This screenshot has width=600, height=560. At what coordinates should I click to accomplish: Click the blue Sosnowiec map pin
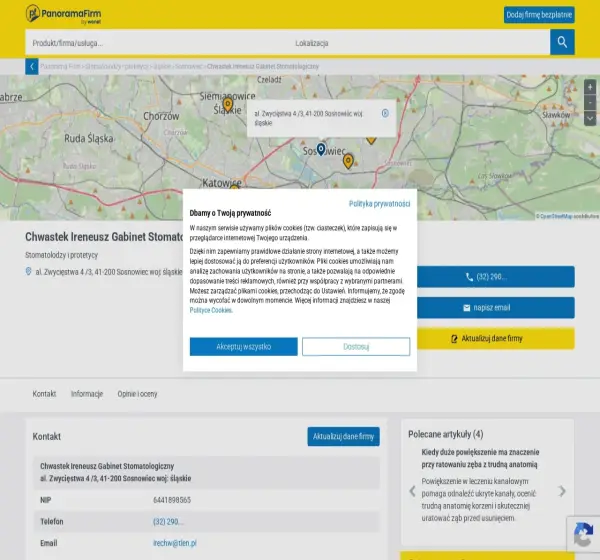pyautogui.click(x=321, y=149)
